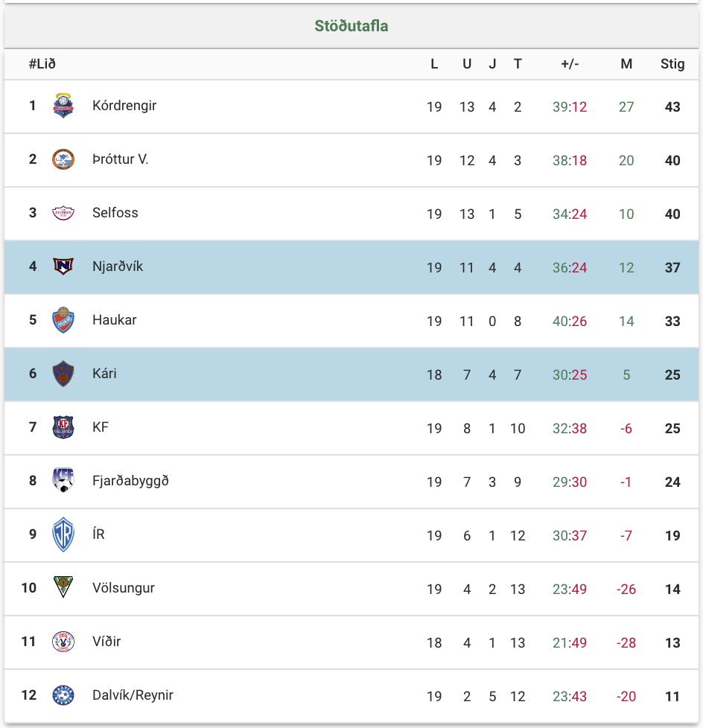Viewport: 703px width, 728px height.
Task: Click the Stöðutafla table heading
Action: pyautogui.click(x=351, y=26)
